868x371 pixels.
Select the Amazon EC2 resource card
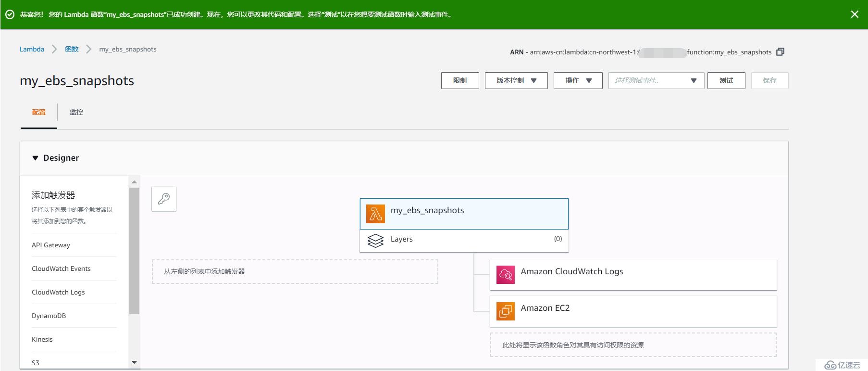pos(633,311)
